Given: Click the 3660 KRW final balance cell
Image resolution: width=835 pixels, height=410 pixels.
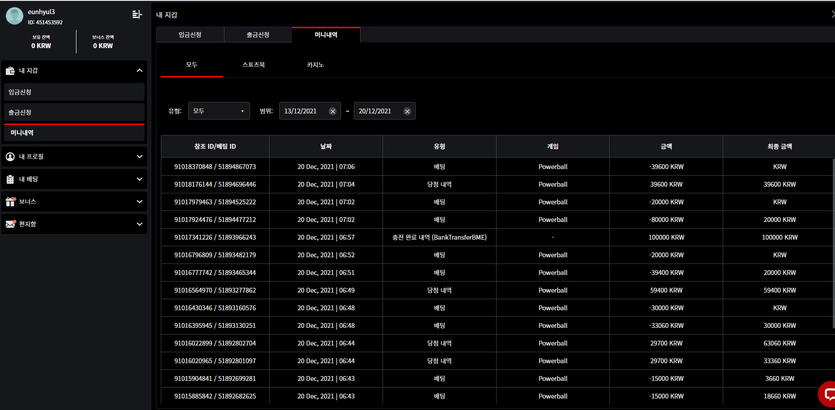Looking at the screenshot, I should point(780,379).
